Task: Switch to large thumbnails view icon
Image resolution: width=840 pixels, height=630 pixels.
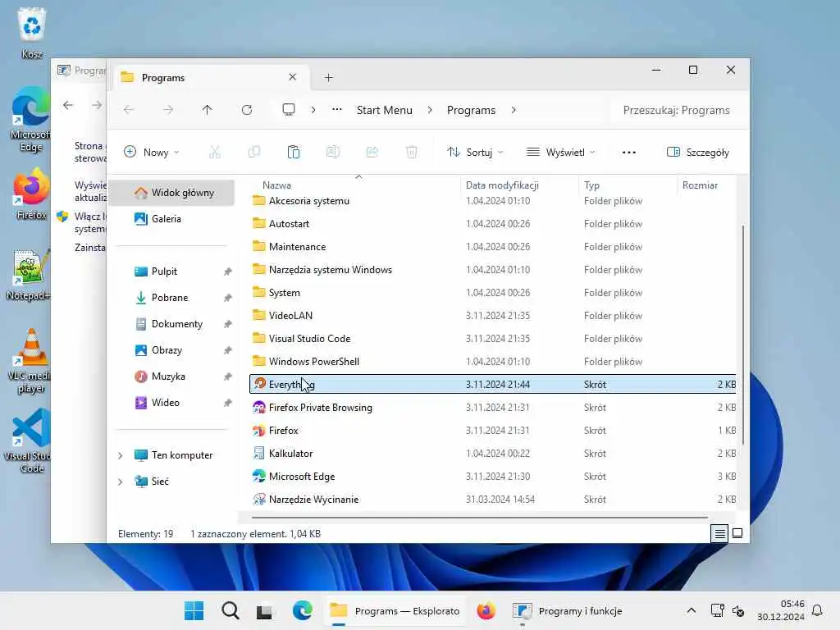Action: point(737,533)
